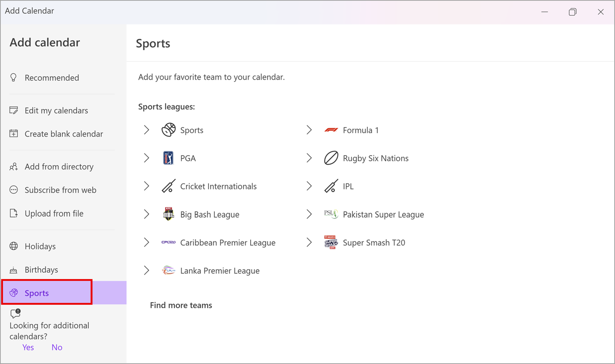Expand the Cricket Internationals chevron
The image size is (615, 364).
[x=146, y=186]
